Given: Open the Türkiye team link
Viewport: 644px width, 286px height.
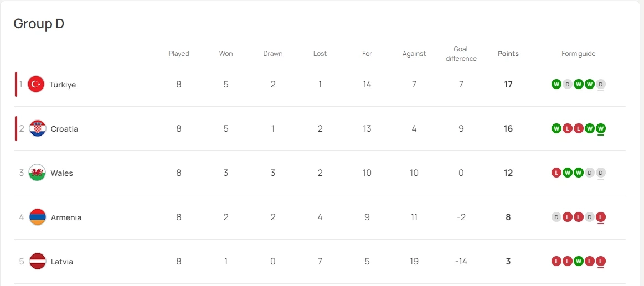Looking at the screenshot, I should [x=63, y=85].
